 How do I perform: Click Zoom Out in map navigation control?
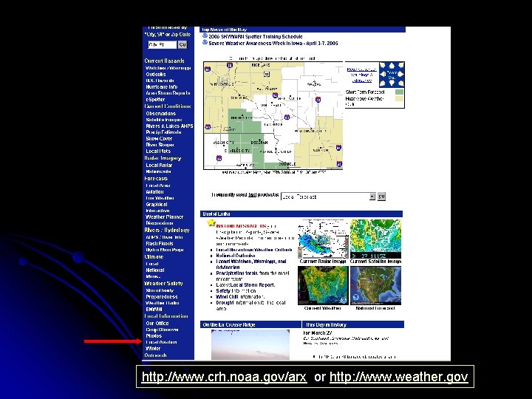(392, 75)
